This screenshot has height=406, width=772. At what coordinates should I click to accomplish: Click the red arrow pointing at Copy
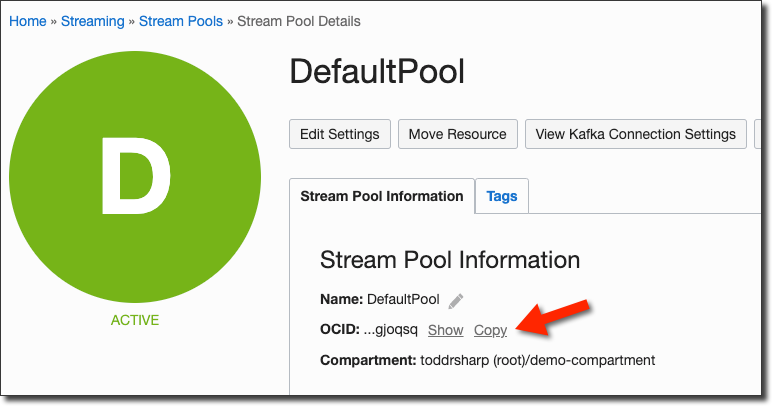554,320
